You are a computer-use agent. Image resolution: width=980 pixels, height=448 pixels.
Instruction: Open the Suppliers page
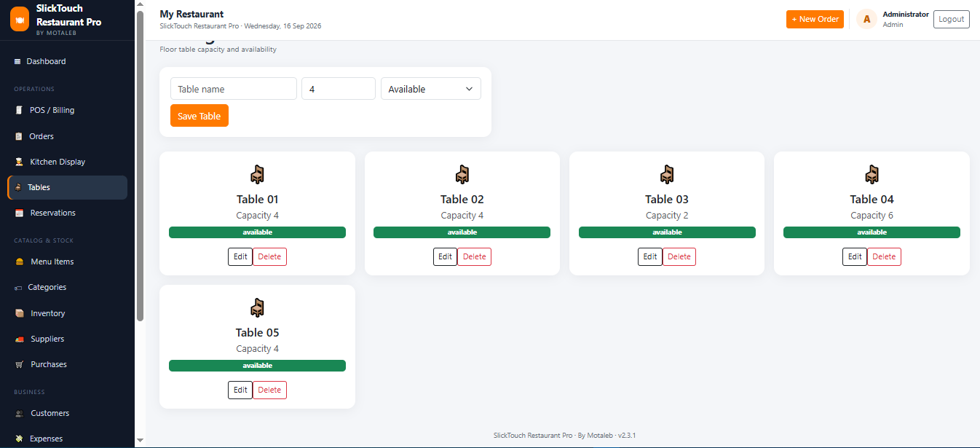tap(67, 339)
